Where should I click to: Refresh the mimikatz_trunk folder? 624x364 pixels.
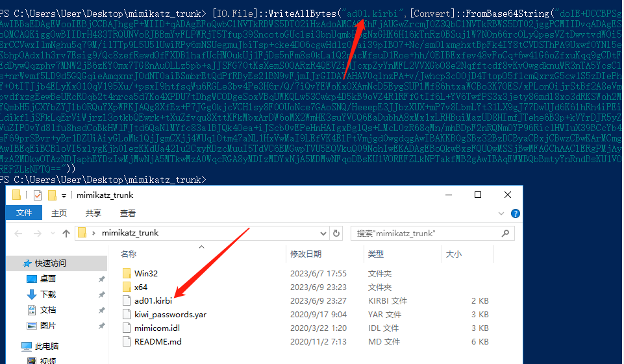point(336,234)
